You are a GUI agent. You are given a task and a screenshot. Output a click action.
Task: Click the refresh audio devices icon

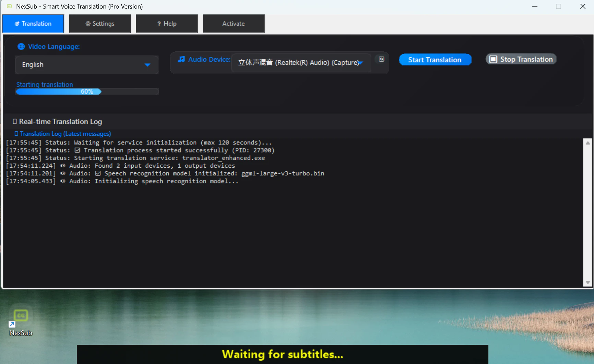(x=381, y=59)
